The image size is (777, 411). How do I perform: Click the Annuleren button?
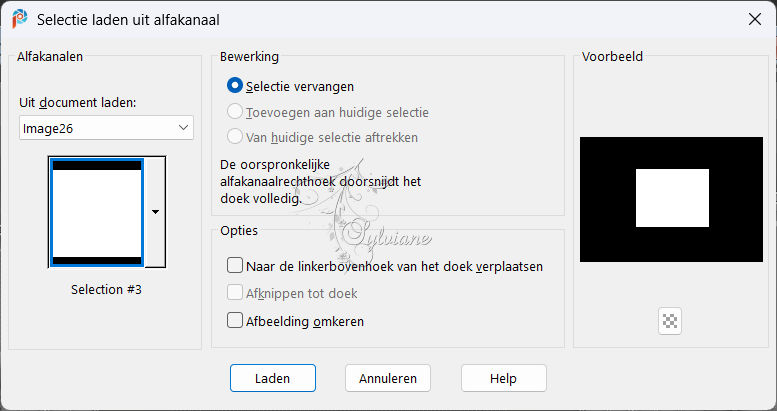click(388, 378)
